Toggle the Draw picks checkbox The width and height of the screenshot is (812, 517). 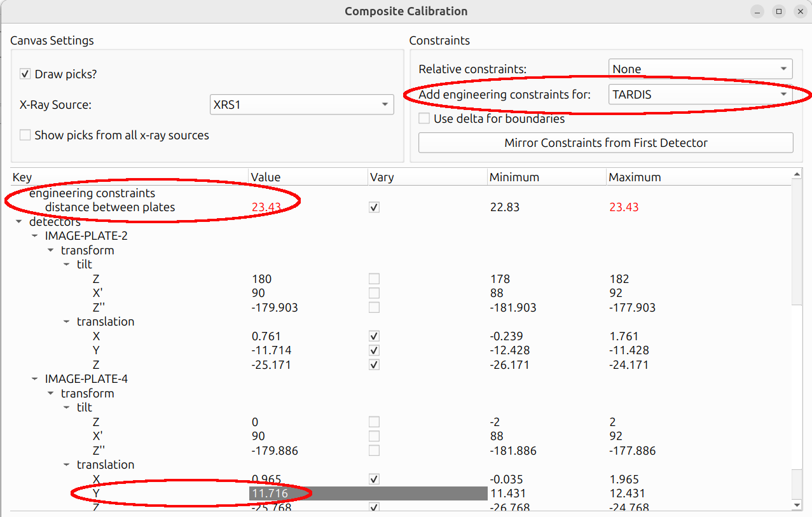click(x=25, y=74)
